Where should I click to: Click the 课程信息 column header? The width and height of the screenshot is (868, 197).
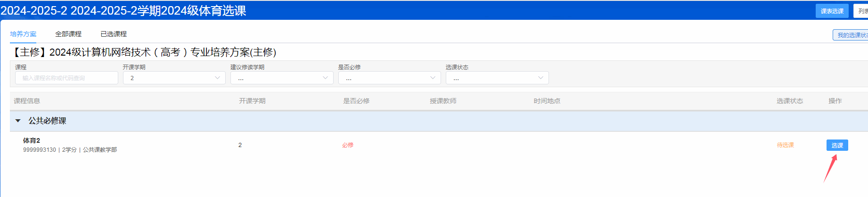pyautogui.click(x=27, y=101)
